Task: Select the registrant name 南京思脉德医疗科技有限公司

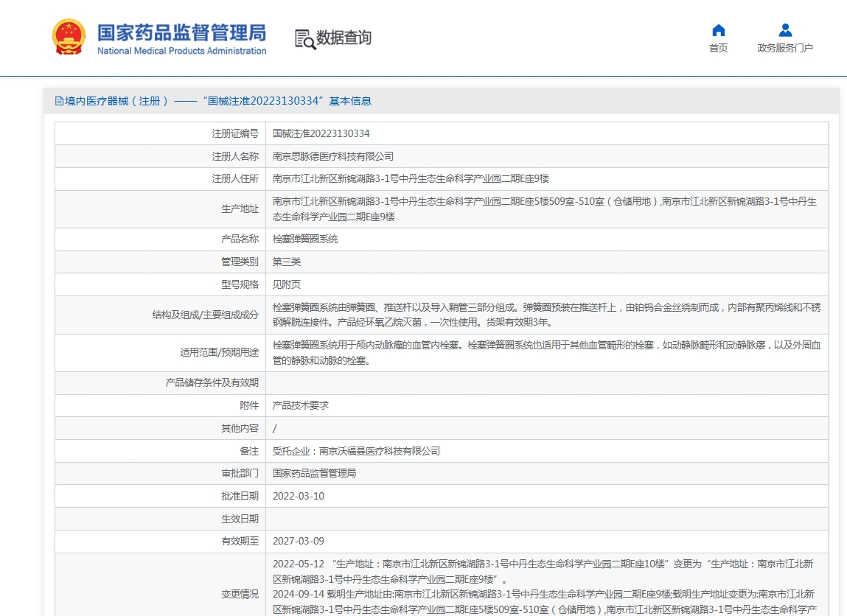Action: [332, 156]
